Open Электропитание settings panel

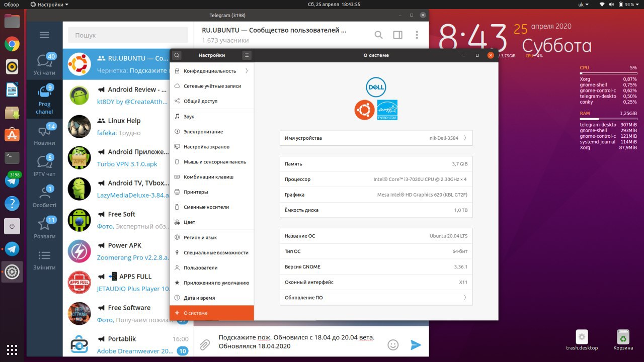tap(212, 131)
